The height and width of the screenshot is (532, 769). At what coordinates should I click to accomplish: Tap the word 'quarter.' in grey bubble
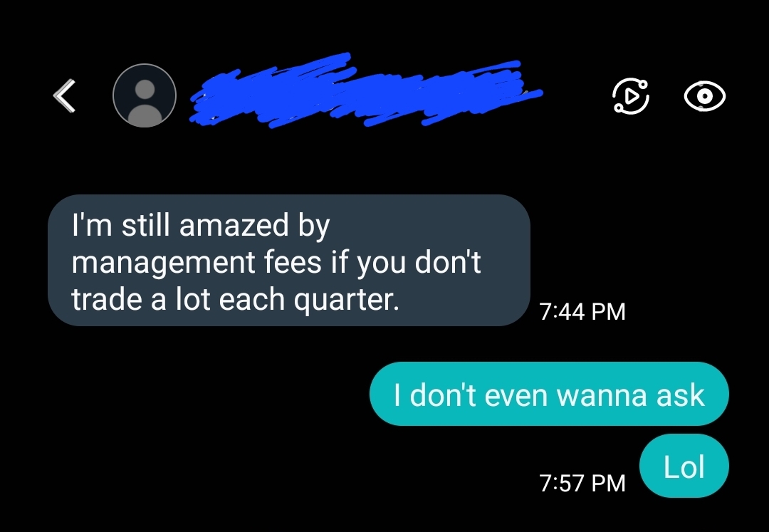pos(346,300)
